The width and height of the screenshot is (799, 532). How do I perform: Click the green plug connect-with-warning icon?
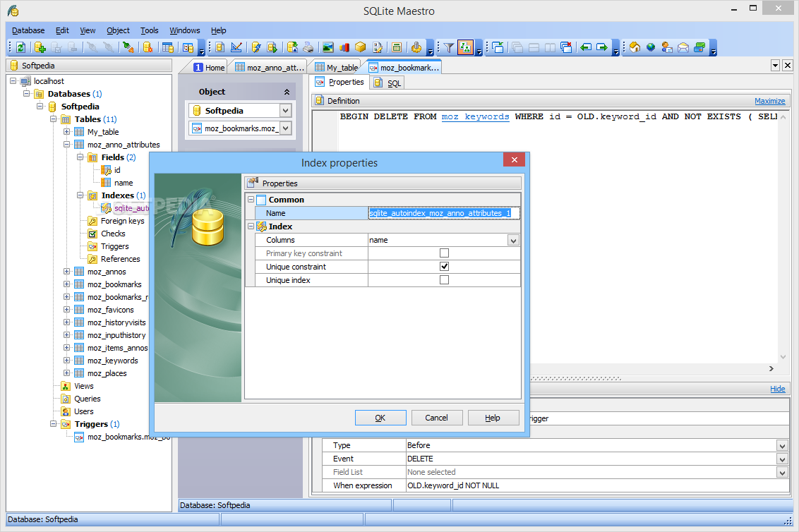128,47
